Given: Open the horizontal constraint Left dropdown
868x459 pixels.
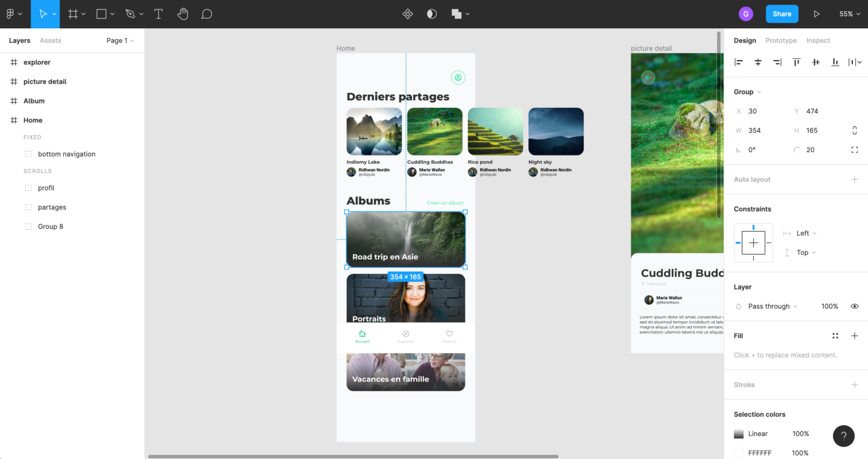Looking at the screenshot, I should click(x=804, y=233).
